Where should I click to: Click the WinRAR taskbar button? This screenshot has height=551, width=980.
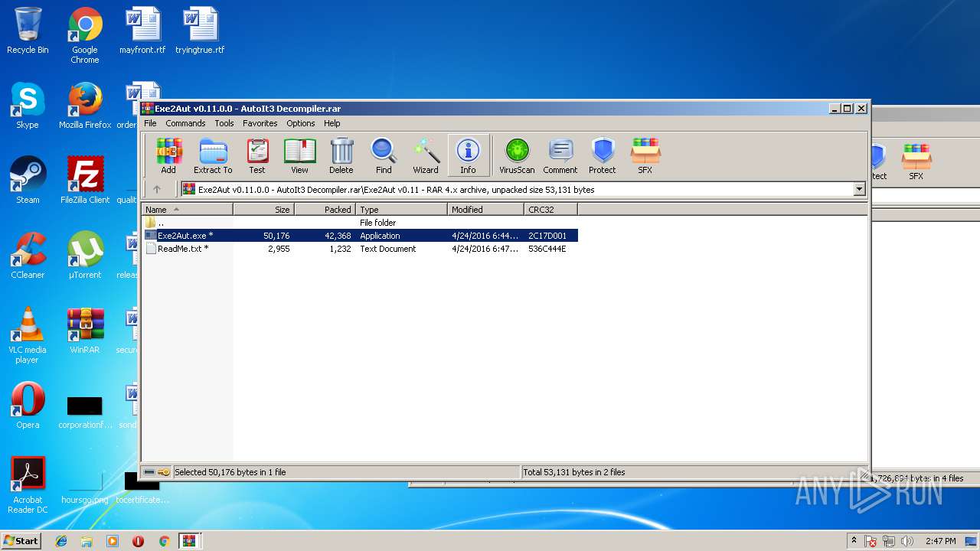(x=190, y=541)
